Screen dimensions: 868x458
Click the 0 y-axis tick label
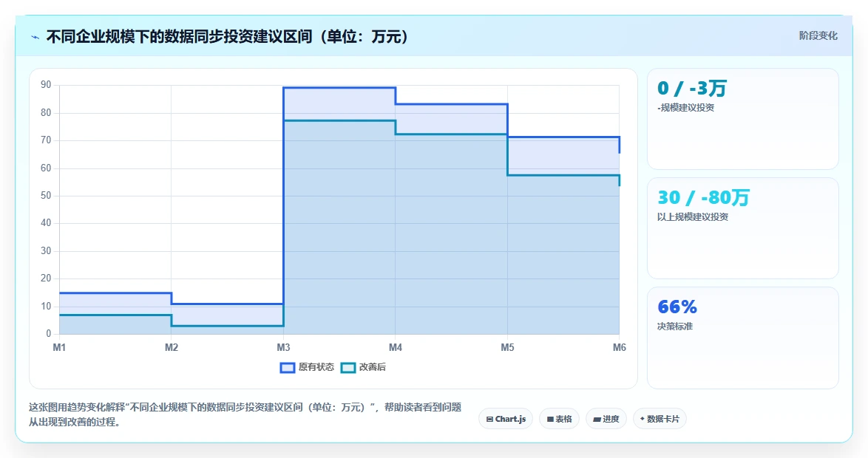pyautogui.click(x=49, y=334)
